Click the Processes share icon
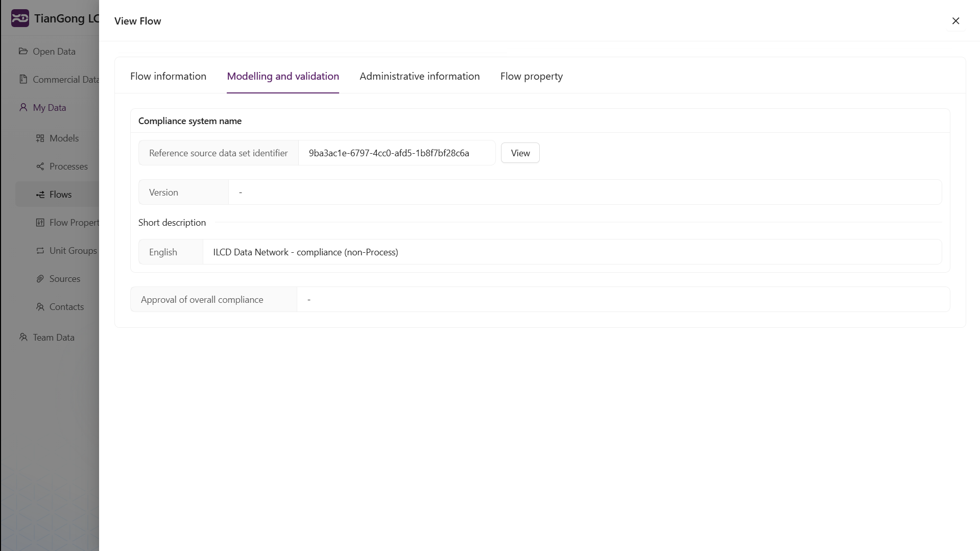 (40, 166)
